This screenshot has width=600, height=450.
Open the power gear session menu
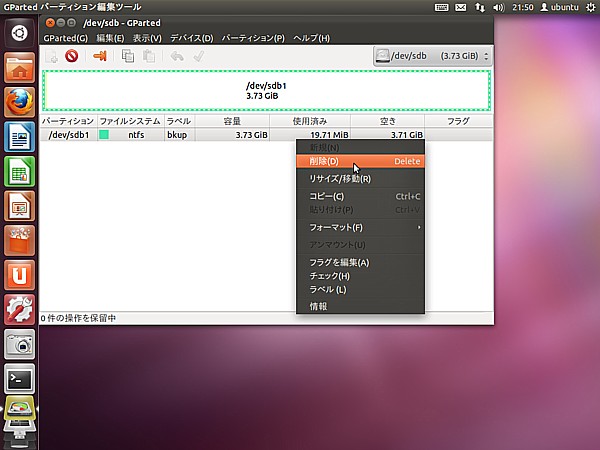(591, 7)
